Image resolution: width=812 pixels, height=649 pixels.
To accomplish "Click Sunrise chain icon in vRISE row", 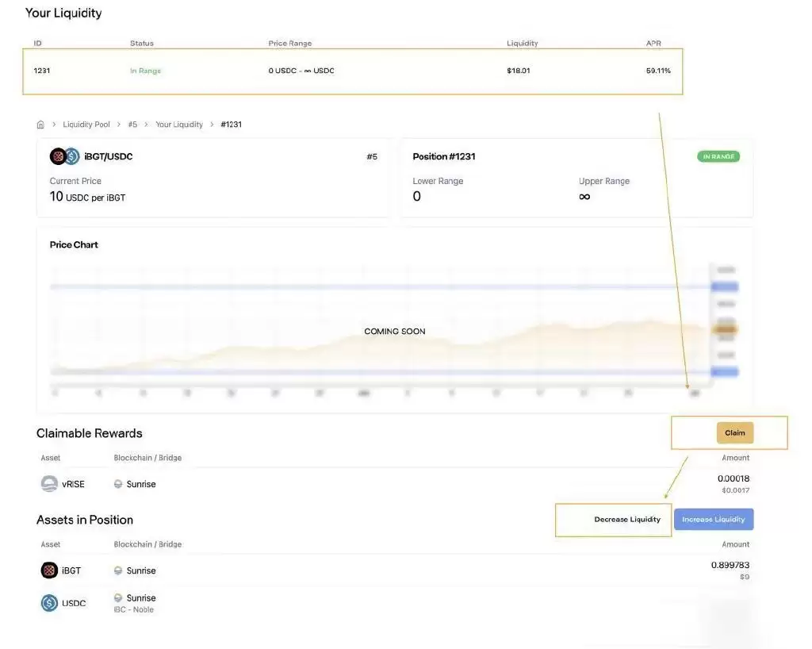I will (119, 484).
